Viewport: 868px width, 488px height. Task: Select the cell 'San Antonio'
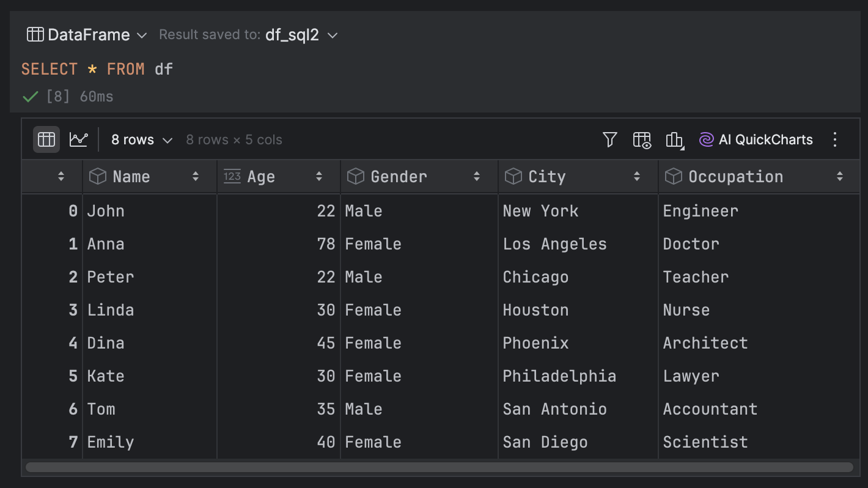tap(578, 409)
